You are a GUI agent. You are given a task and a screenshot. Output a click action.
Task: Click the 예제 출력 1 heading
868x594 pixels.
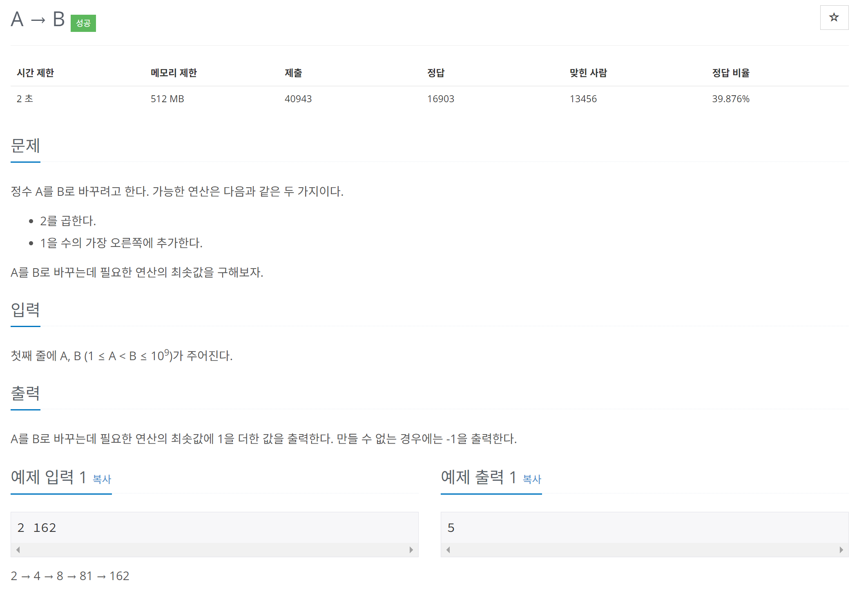click(478, 477)
